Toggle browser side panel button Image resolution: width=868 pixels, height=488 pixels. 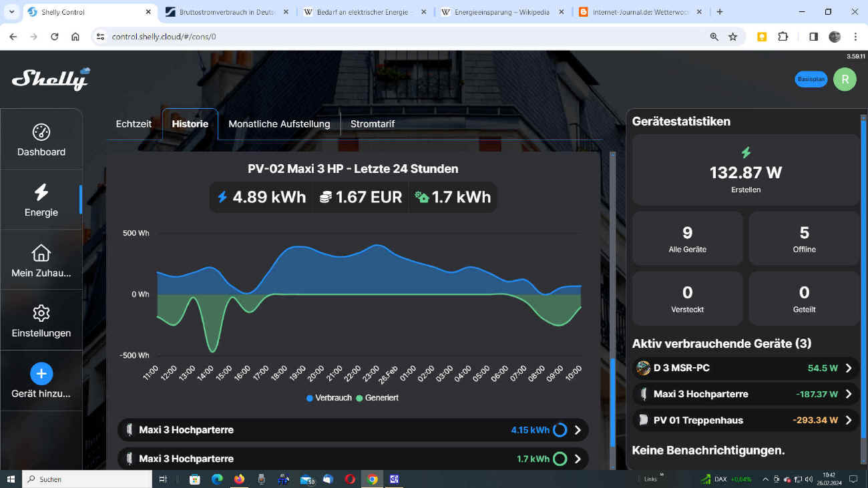[813, 37]
